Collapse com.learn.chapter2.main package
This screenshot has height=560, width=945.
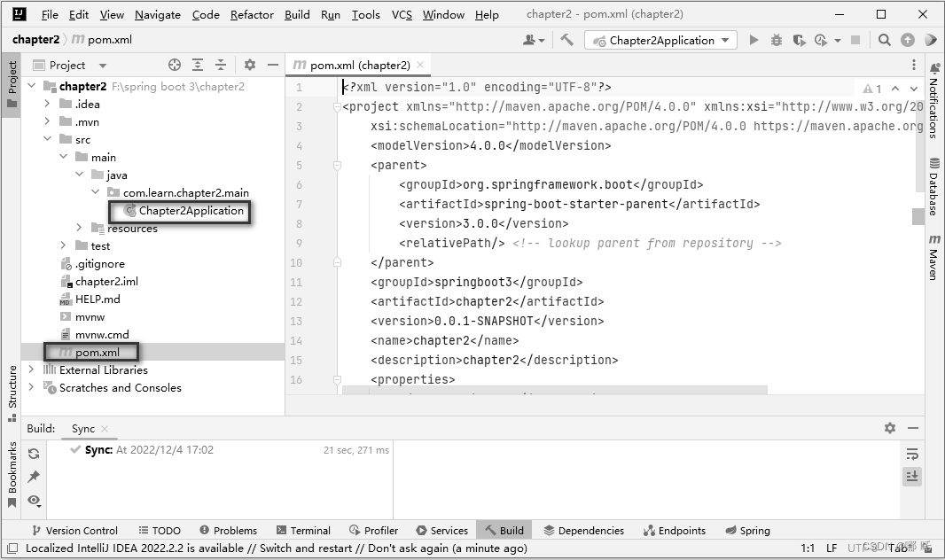95,192
